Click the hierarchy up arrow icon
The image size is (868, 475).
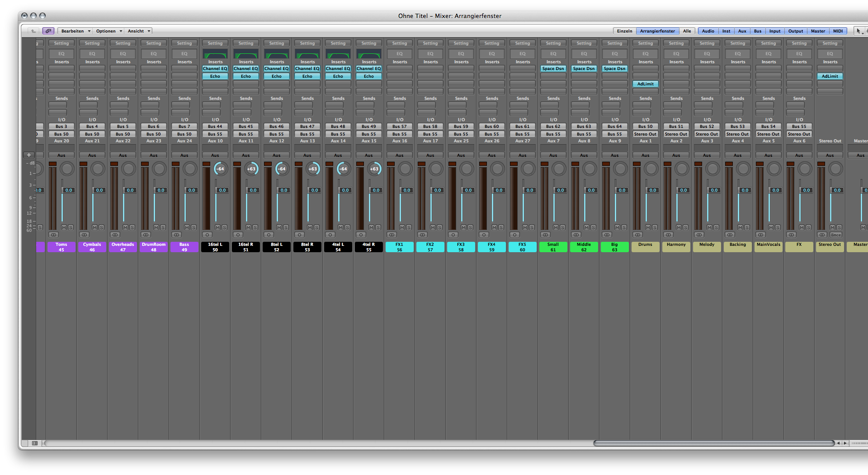[33, 31]
